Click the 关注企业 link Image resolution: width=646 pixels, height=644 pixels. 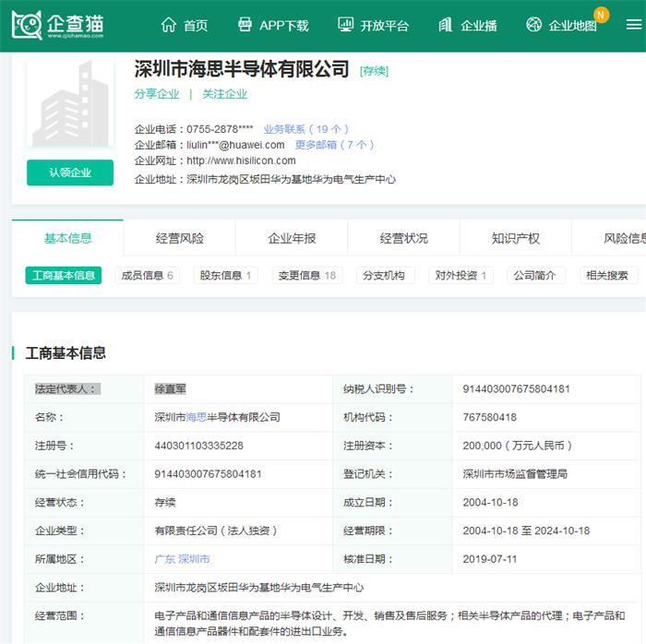click(x=225, y=94)
